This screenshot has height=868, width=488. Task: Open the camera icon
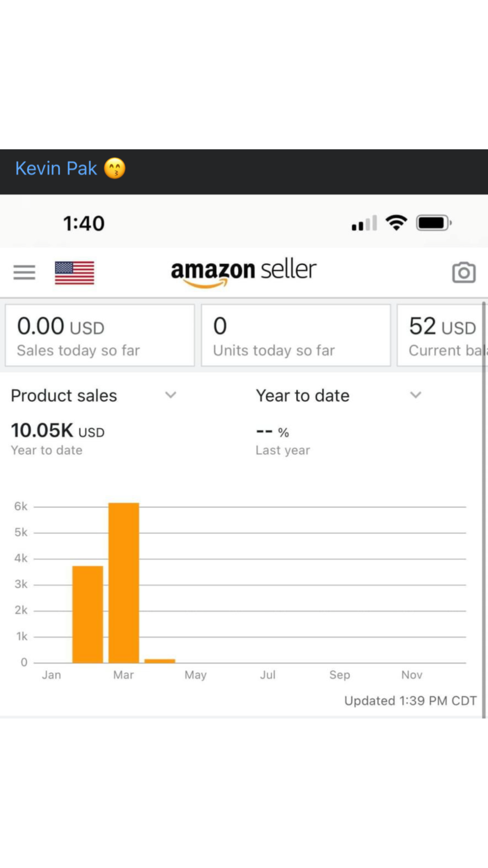tap(464, 273)
